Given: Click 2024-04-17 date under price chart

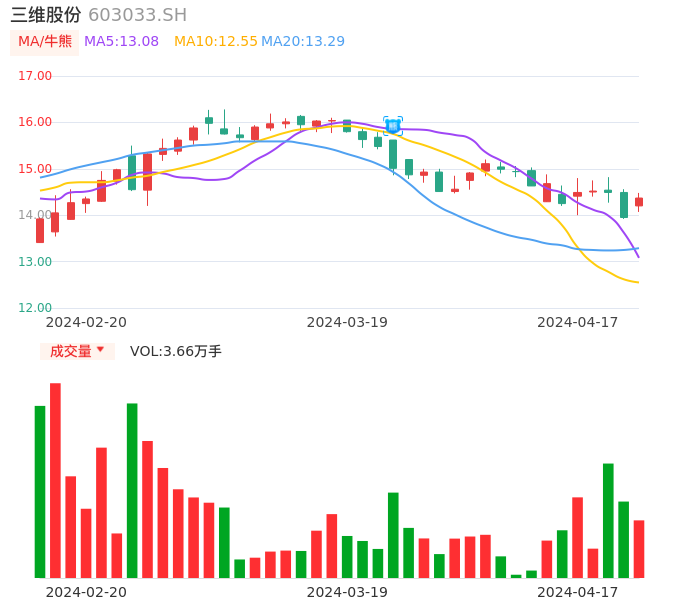Looking at the screenshot, I should tap(578, 322).
